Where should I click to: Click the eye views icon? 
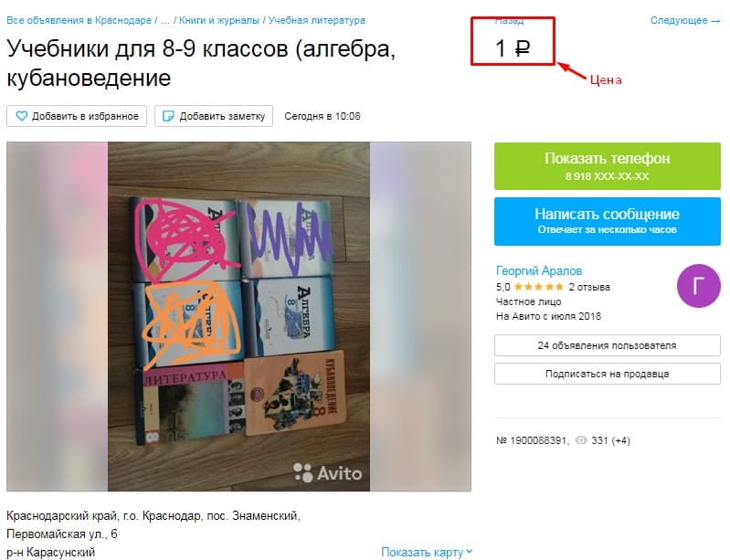(581, 440)
